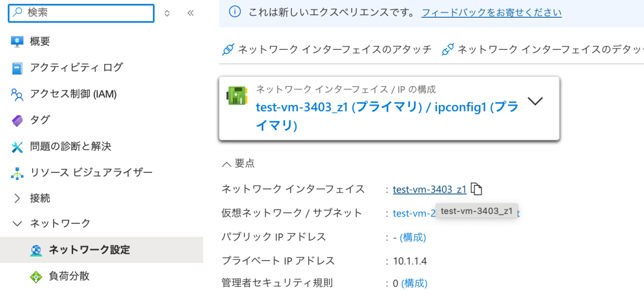The height and width of the screenshot is (290, 644).
Task: Click ネットワーク インターフェイスのアタッチ button
Action: tap(327, 50)
